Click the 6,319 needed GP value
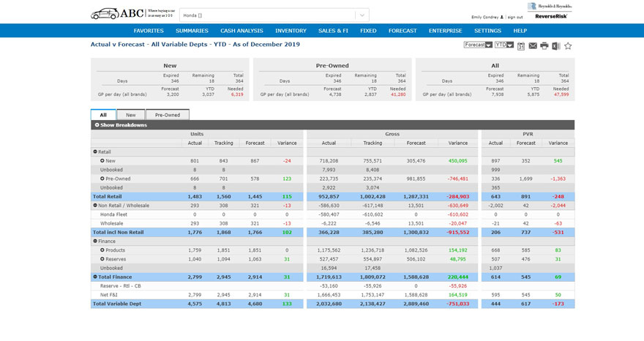 [237, 94]
